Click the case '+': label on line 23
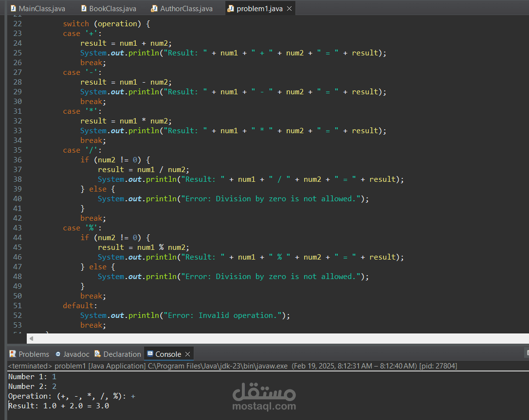 82,34
